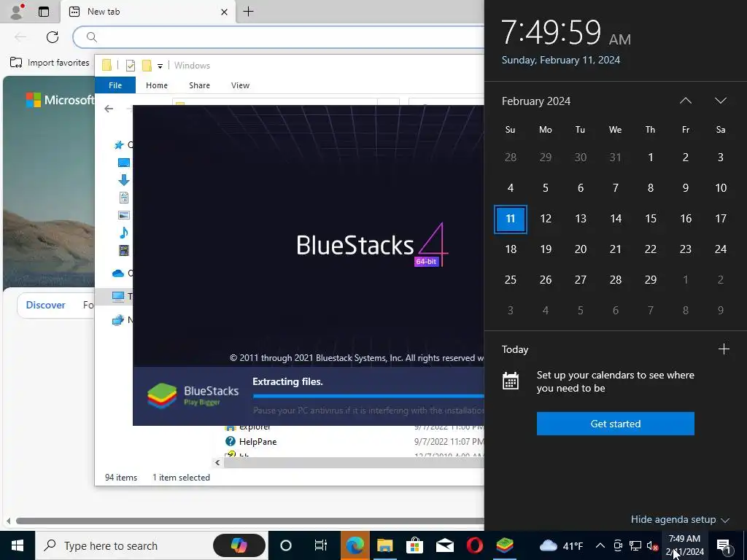This screenshot has width=747, height=560.
Task: Select Desktop icon in Explorer sidebar
Action: coord(124,163)
